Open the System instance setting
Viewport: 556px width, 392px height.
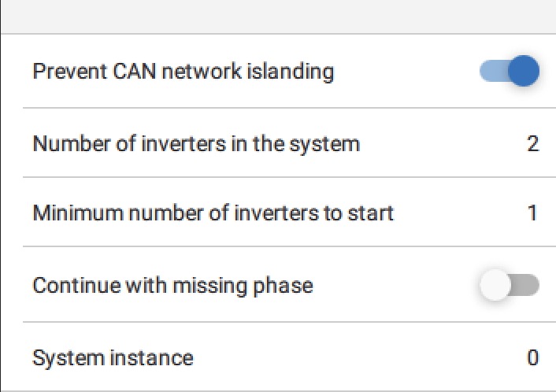(113, 357)
